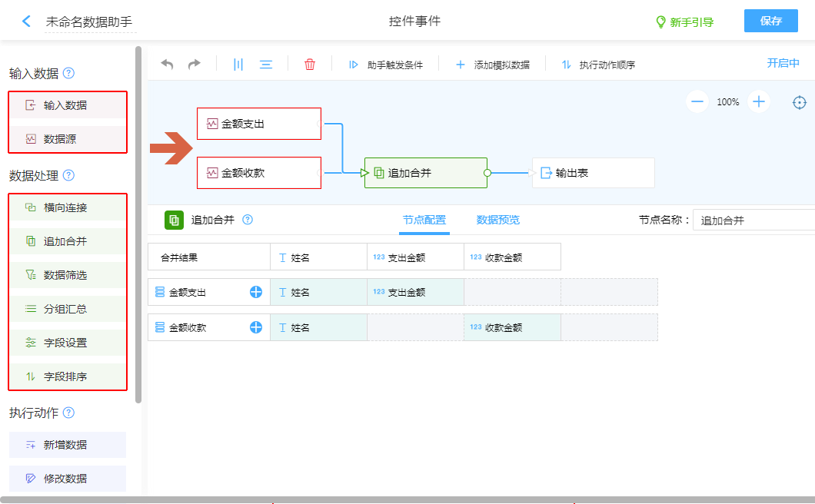The width and height of the screenshot is (815, 504).
Task: Click the center canvas target icon
Action: coord(800,102)
